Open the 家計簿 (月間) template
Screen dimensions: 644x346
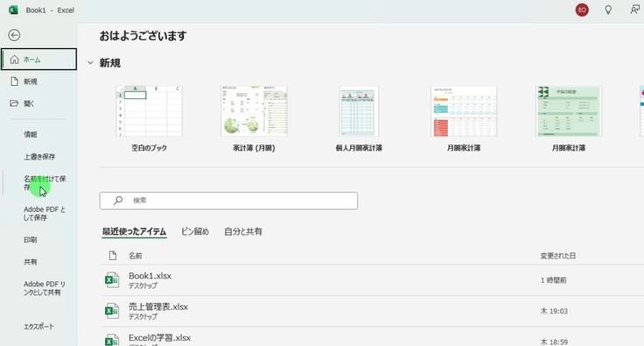254,111
